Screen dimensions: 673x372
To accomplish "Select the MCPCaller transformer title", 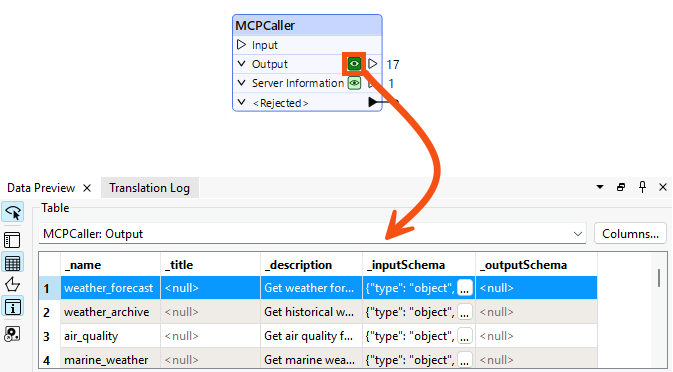I will pyautogui.click(x=265, y=26).
